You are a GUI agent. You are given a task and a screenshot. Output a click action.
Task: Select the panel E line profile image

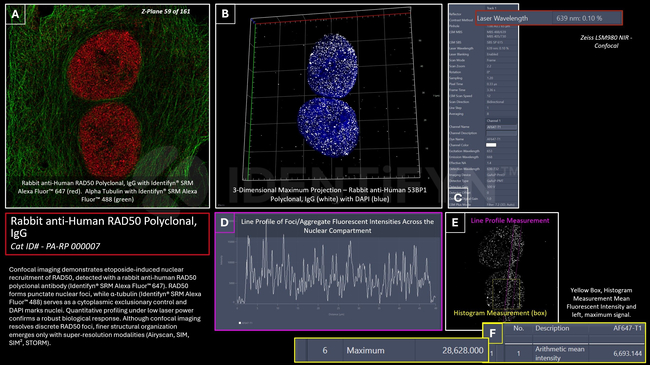tap(502, 272)
